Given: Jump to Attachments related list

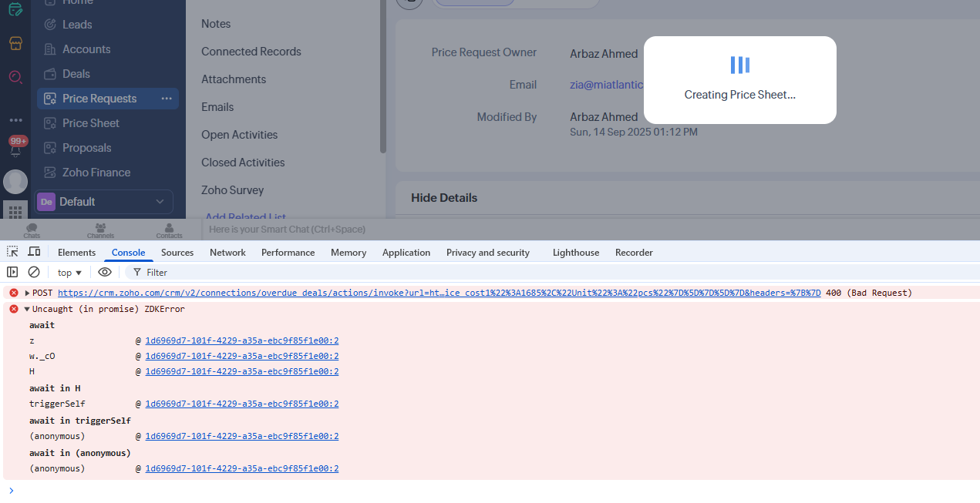Looking at the screenshot, I should click(x=234, y=79).
